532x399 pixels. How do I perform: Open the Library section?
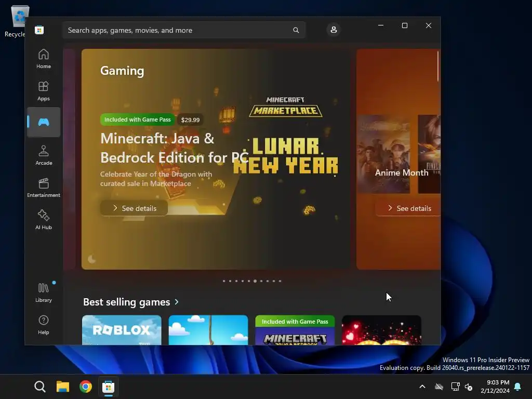(x=44, y=292)
